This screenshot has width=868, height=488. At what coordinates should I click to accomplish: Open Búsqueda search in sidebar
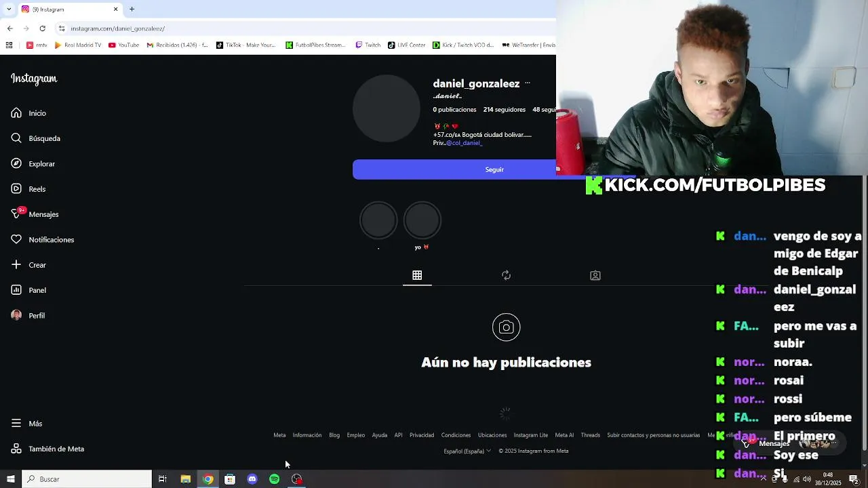[35, 138]
